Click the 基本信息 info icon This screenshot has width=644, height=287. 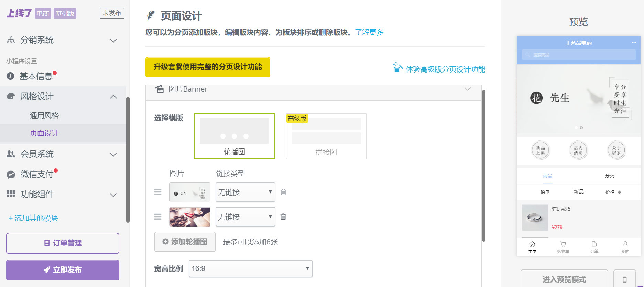click(11, 76)
